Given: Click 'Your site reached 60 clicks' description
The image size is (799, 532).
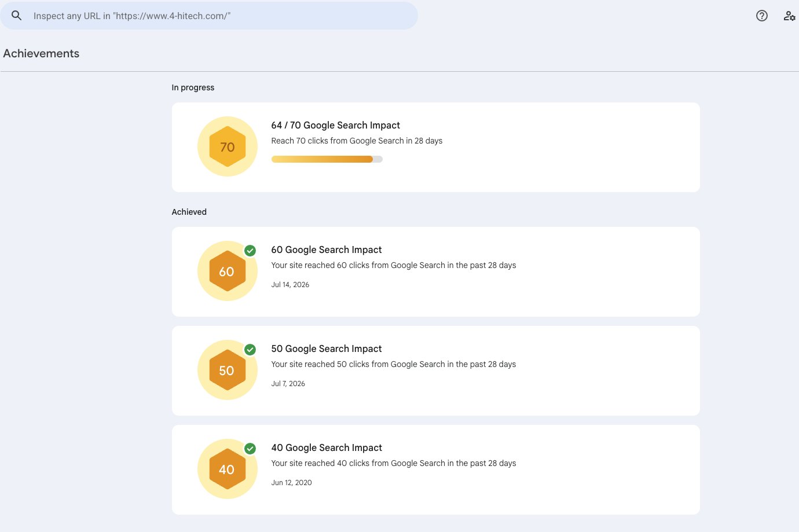Looking at the screenshot, I should [394, 265].
